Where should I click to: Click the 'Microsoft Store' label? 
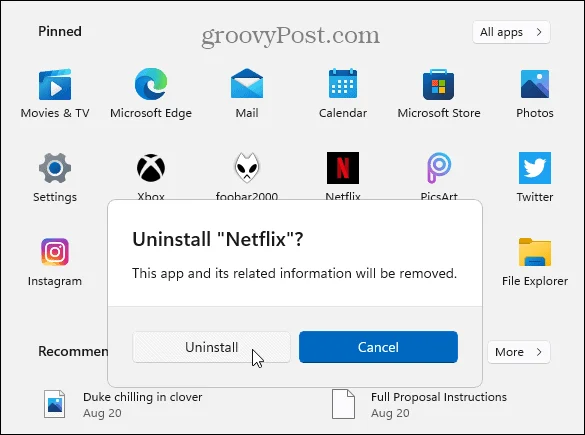(439, 113)
